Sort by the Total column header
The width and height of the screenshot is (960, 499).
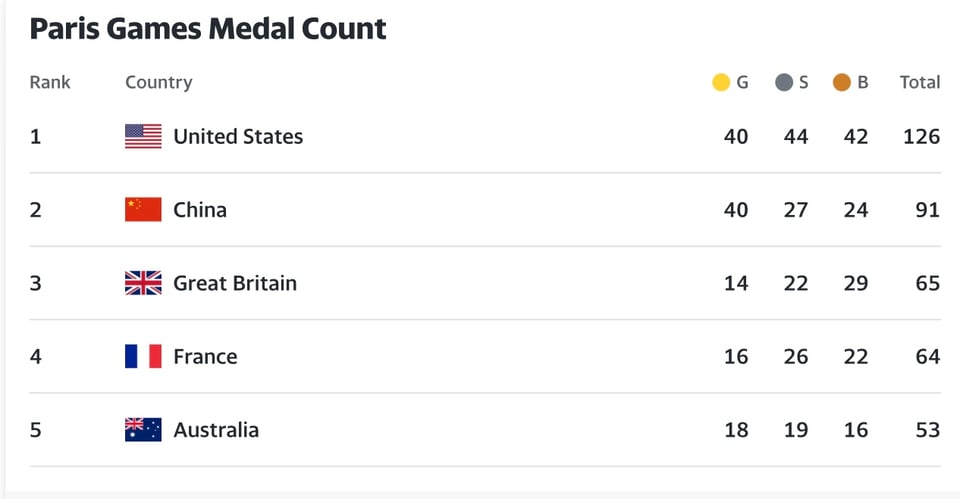click(x=920, y=83)
